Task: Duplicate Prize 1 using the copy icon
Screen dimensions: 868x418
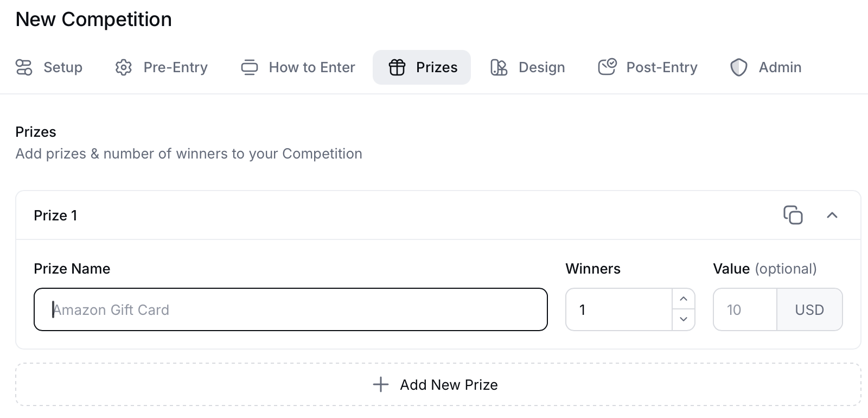Action: pyautogui.click(x=793, y=216)
